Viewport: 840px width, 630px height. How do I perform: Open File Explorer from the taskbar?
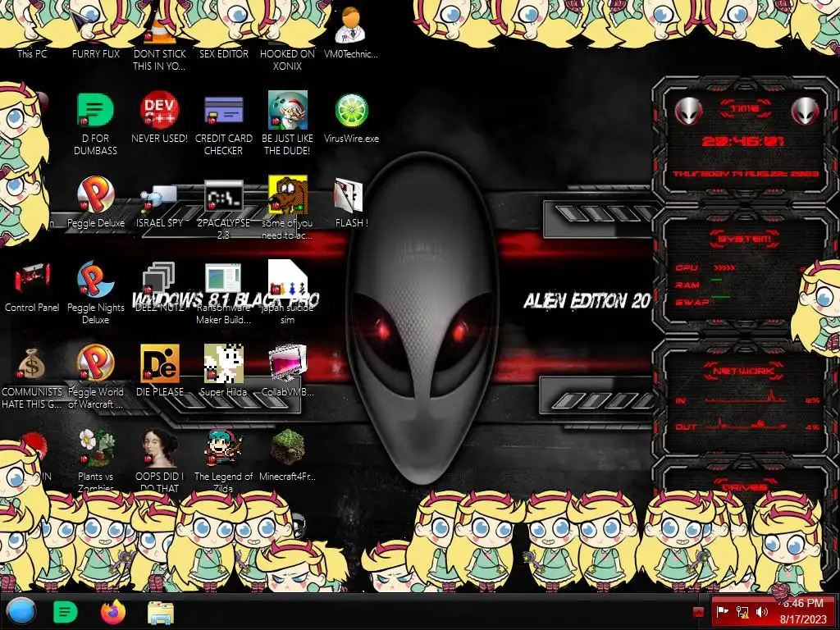pyautogui.click(x=160, y=613)
